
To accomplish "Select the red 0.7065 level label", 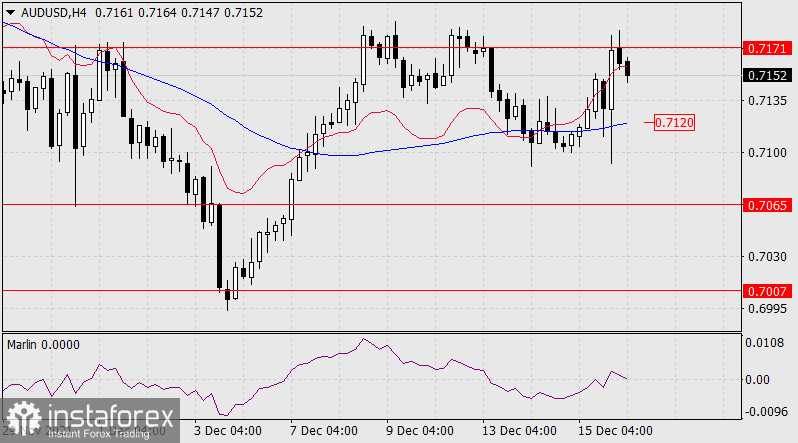I will coord(764,204).
